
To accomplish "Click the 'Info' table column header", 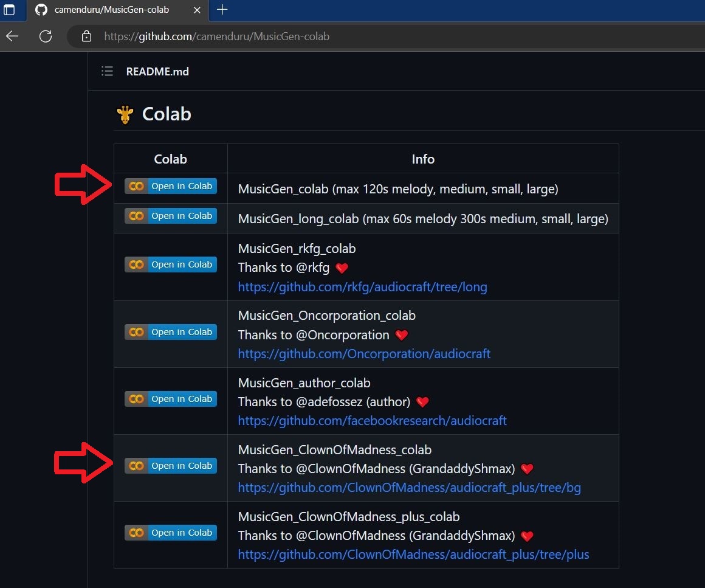I will tap(423, 159).
